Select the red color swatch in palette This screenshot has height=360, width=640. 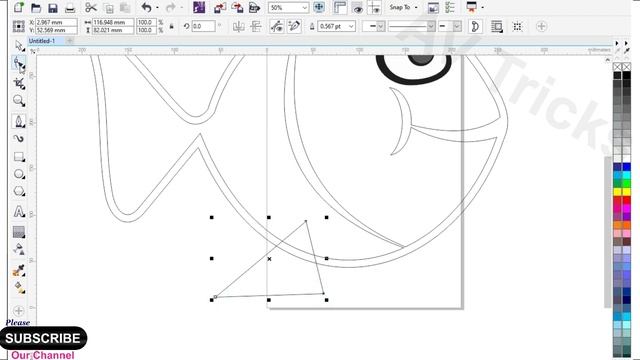pos(626,200)
